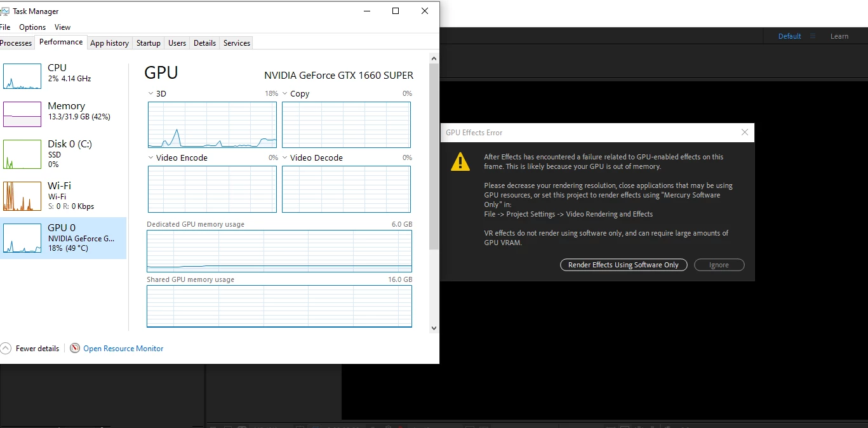
Task: Click the Fewer details chevron icon
Action: (6, 348)
